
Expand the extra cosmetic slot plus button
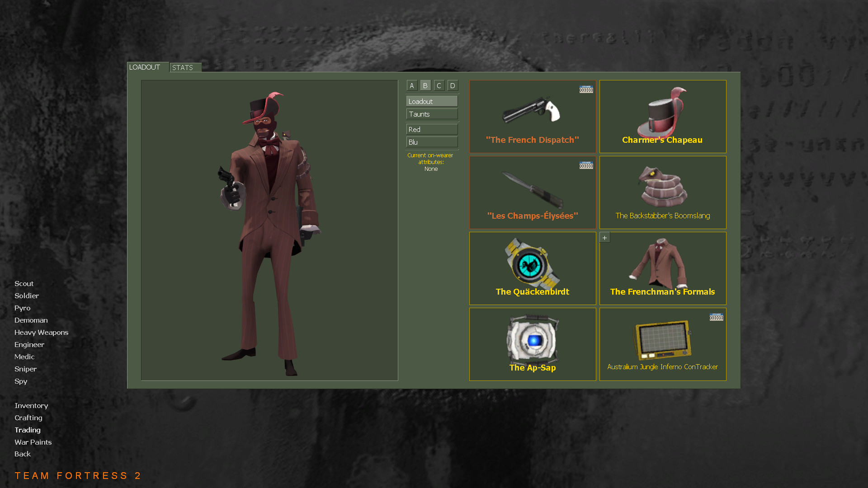click(604, 237)
